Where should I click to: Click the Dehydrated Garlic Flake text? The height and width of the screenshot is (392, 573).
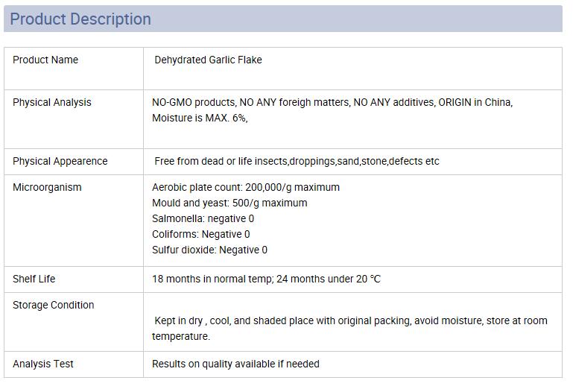coord(209,60)
